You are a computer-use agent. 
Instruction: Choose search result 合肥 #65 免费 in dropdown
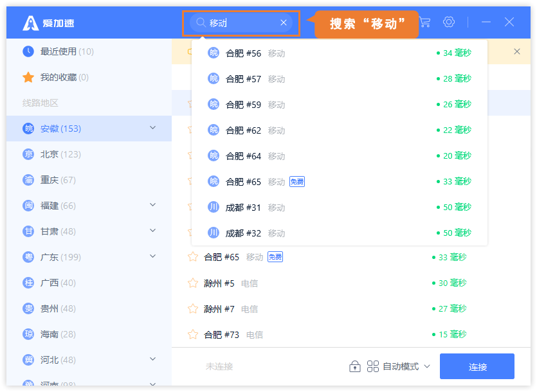(340, 181)
